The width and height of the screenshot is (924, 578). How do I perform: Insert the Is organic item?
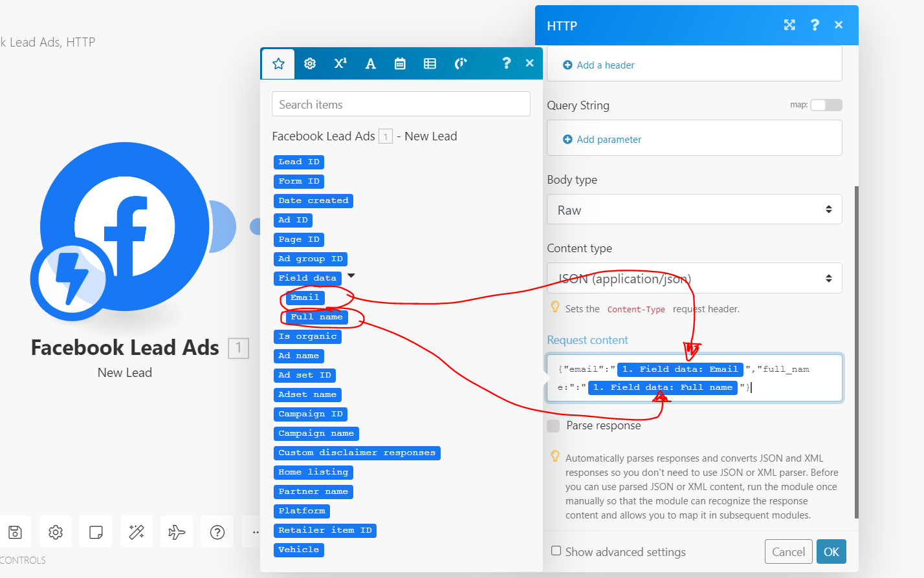coord(307,337)
